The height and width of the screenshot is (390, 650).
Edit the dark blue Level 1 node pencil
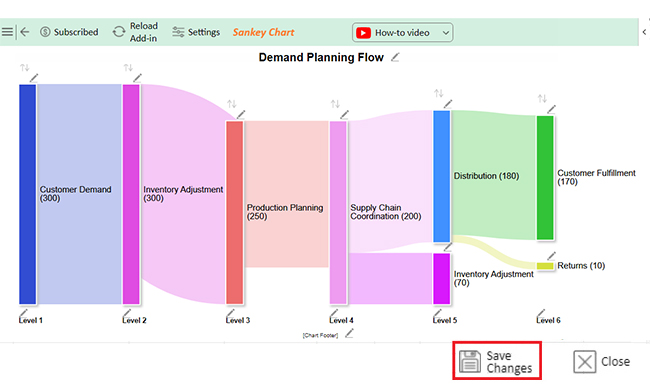34,78
